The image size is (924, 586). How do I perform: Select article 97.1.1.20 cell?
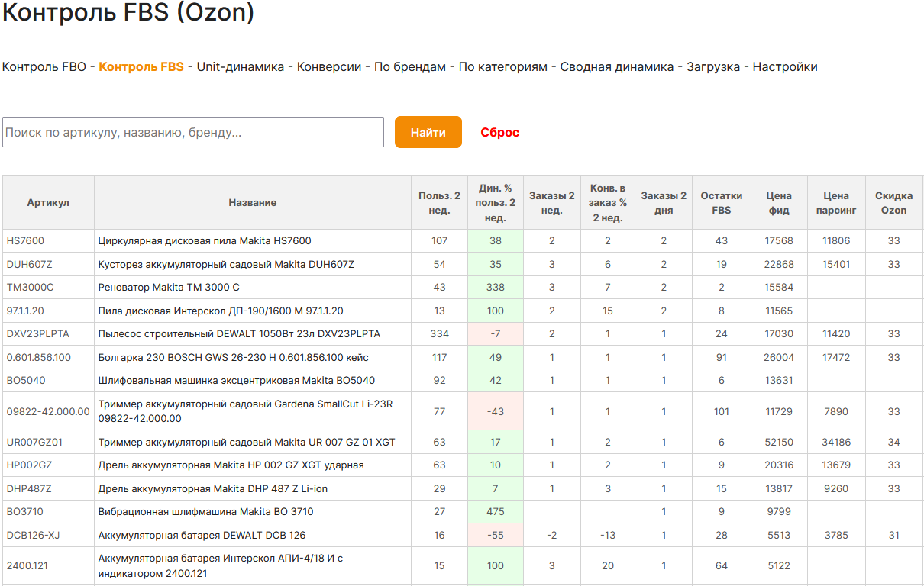pyautogui.click(x=48, y=311)
